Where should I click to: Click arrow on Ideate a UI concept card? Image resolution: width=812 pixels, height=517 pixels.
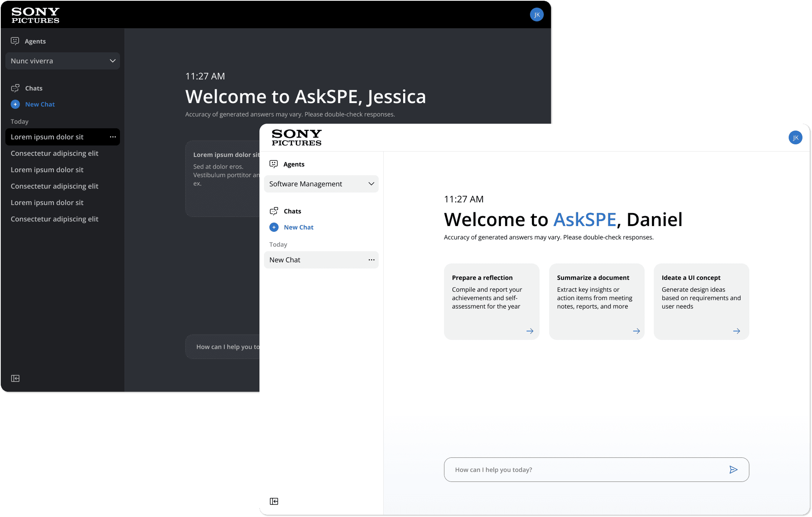click(x=736, y=331)
